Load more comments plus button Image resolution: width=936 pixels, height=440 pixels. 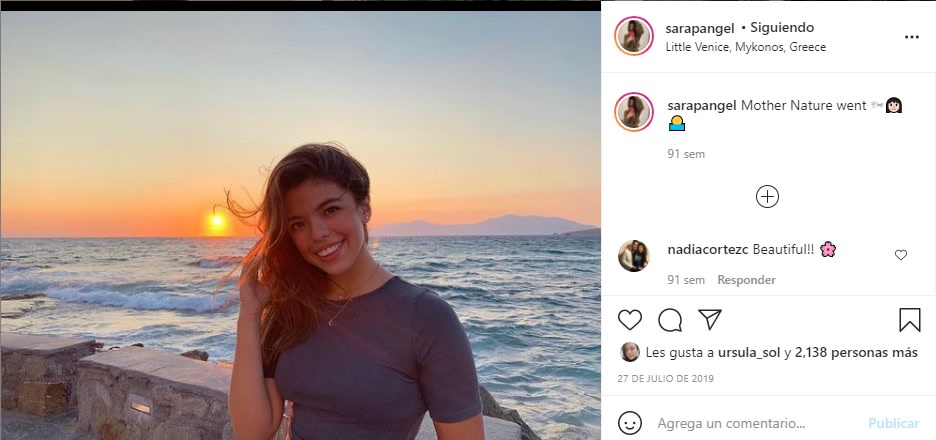[x=767, y=197]
